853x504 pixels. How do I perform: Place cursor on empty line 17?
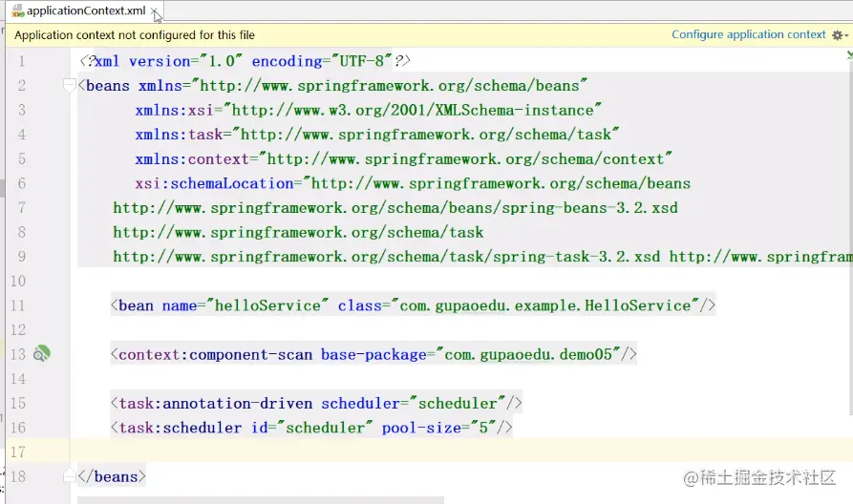click(x=461, y=451)
